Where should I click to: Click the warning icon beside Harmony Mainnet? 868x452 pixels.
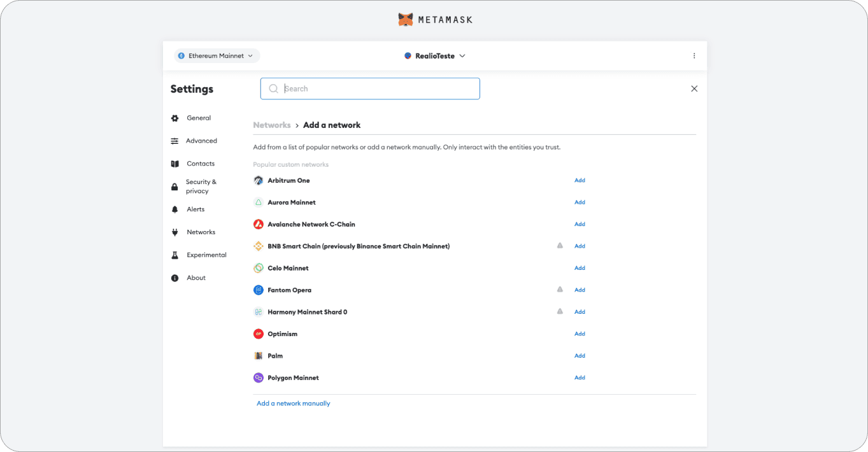pos(560,312)
